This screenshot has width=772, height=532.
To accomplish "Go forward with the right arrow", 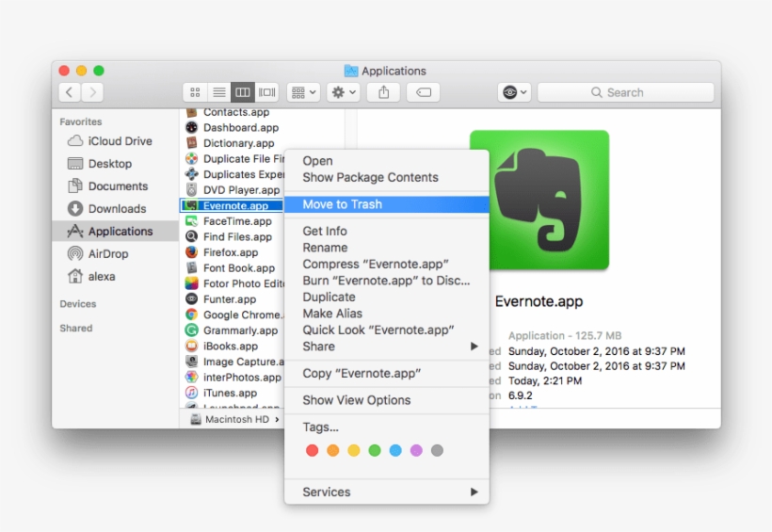I will pyautogui.click(x=92, y=92).
